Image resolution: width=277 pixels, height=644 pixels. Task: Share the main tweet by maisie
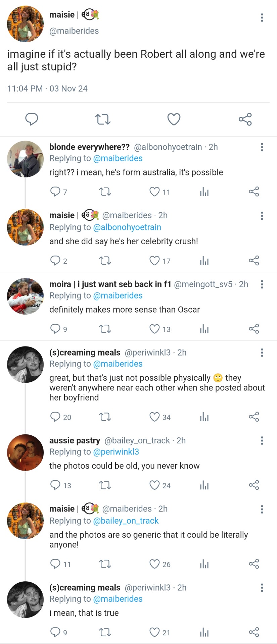click(x=245, y=119)
